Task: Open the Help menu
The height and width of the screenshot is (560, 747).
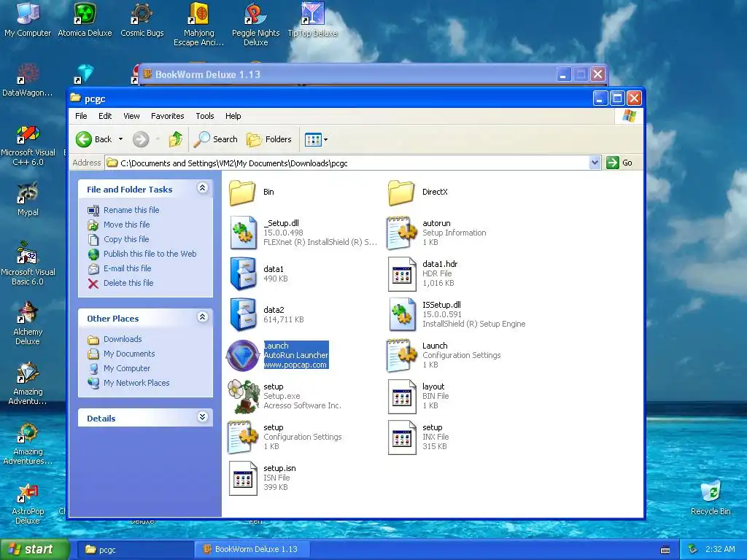Action: [233, 116]
